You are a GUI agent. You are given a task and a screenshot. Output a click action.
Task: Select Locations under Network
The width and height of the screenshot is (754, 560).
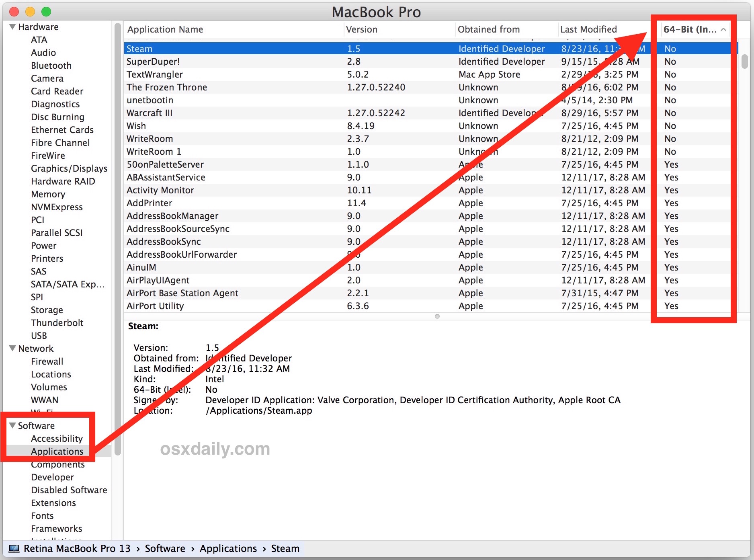51,374
